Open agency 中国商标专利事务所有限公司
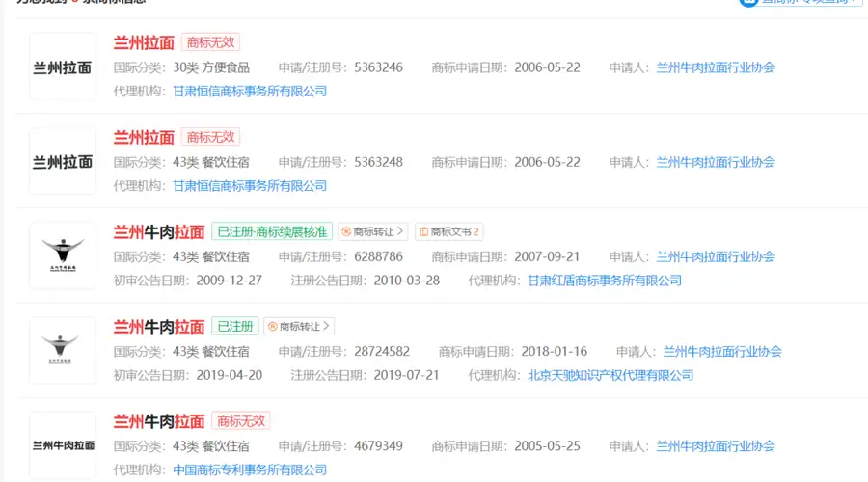 coord(250,469)
